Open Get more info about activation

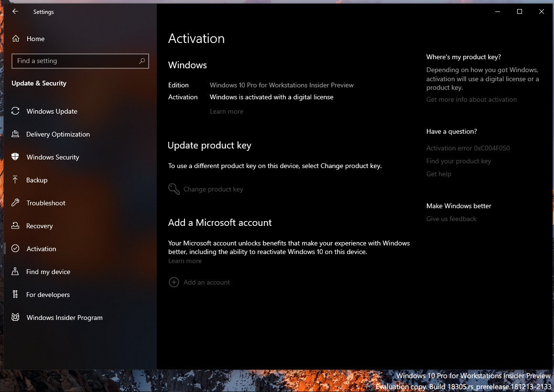coord(471,99)
